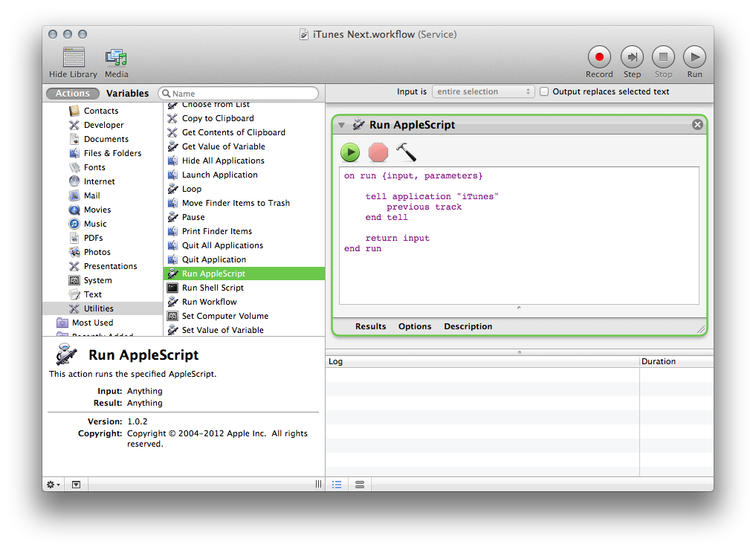This screenshot has width=756, height=550.
Task: Collapse the Run AppleScript action triangle
Action: click(x=342, y=126)
